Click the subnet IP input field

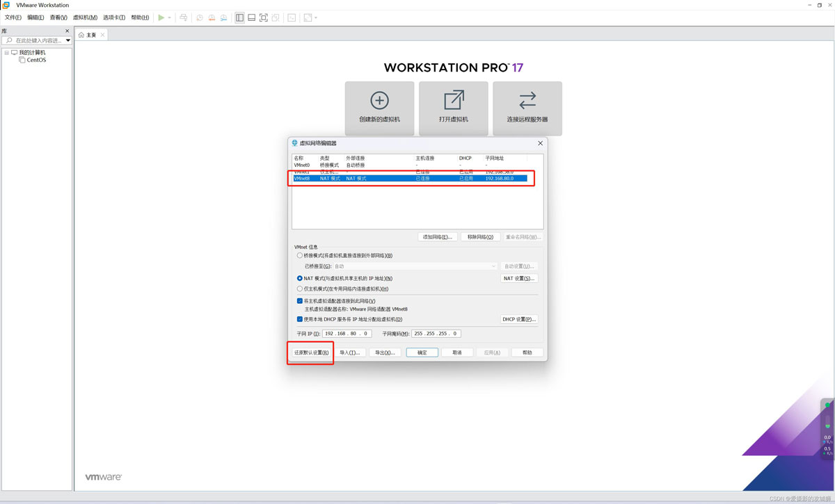(347, 334)
